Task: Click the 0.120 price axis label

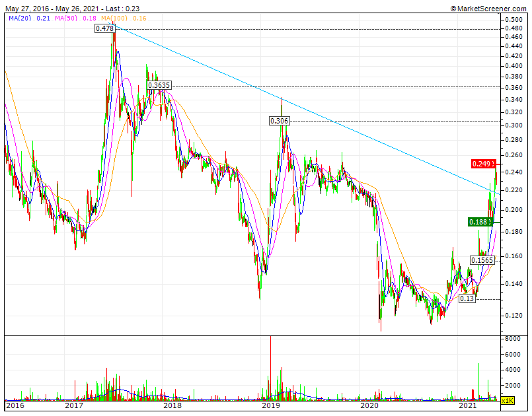Action: tap(513, 316)
